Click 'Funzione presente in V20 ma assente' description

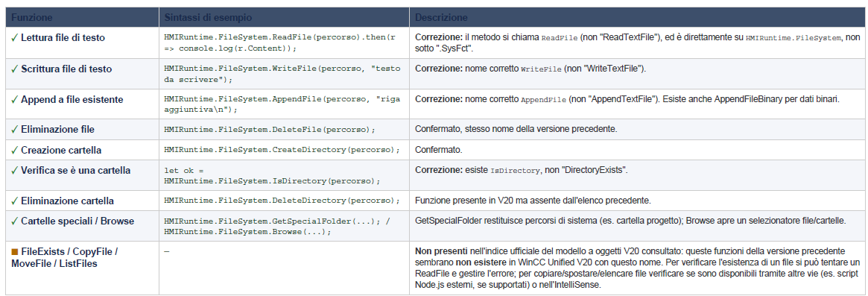click(x=533, y=200)
